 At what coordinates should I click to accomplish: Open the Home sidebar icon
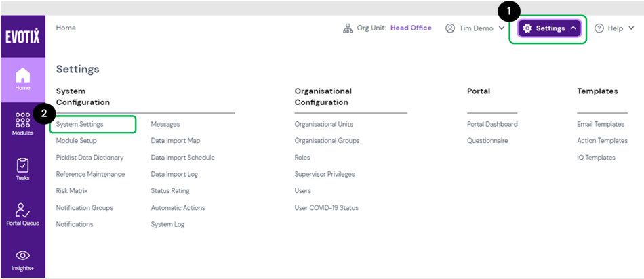tap(22, 77)
